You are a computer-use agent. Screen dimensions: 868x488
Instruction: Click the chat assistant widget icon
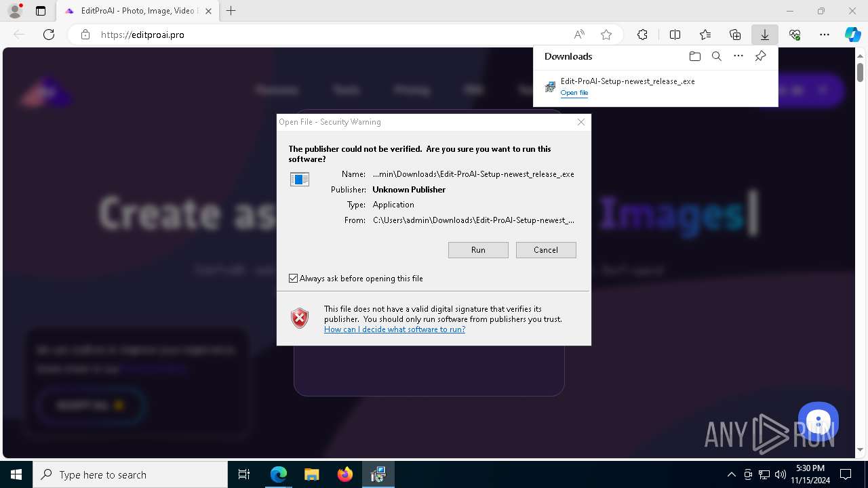(x=818, y=422)
